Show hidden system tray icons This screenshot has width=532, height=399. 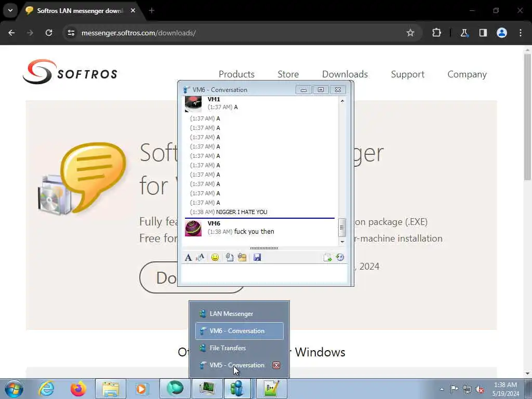click(x=442, y=390)
